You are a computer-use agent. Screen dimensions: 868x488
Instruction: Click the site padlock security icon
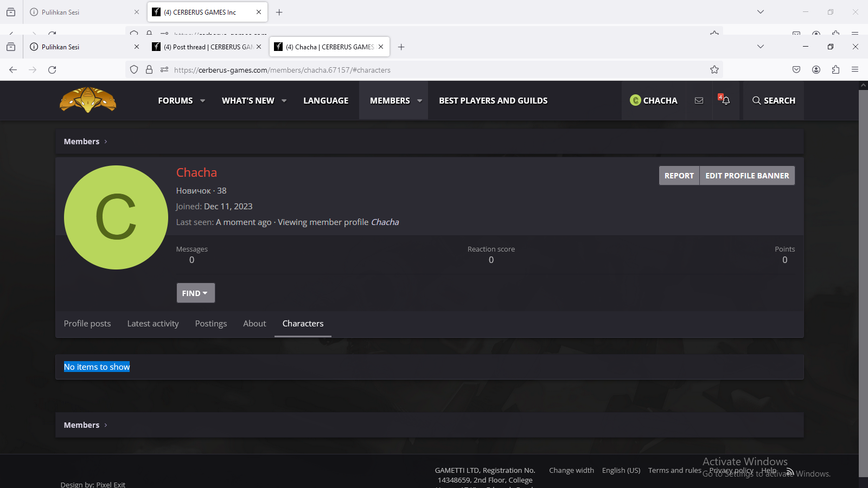[149, 69]
